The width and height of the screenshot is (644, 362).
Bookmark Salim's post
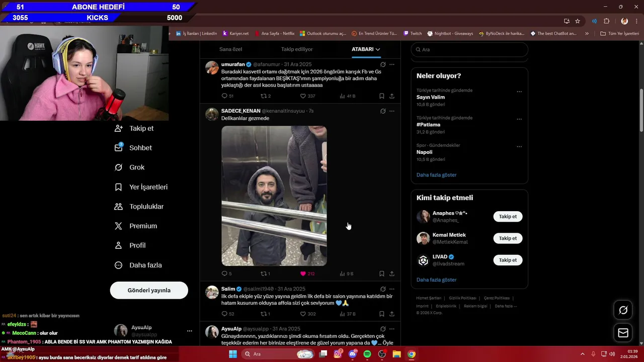[x=382, y=314]
